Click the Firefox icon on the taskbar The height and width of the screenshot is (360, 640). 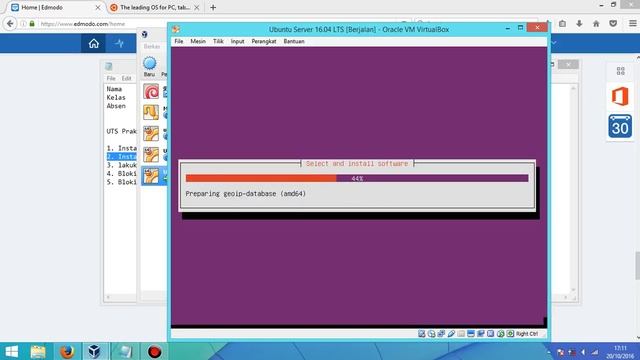[x=67, y=351]
